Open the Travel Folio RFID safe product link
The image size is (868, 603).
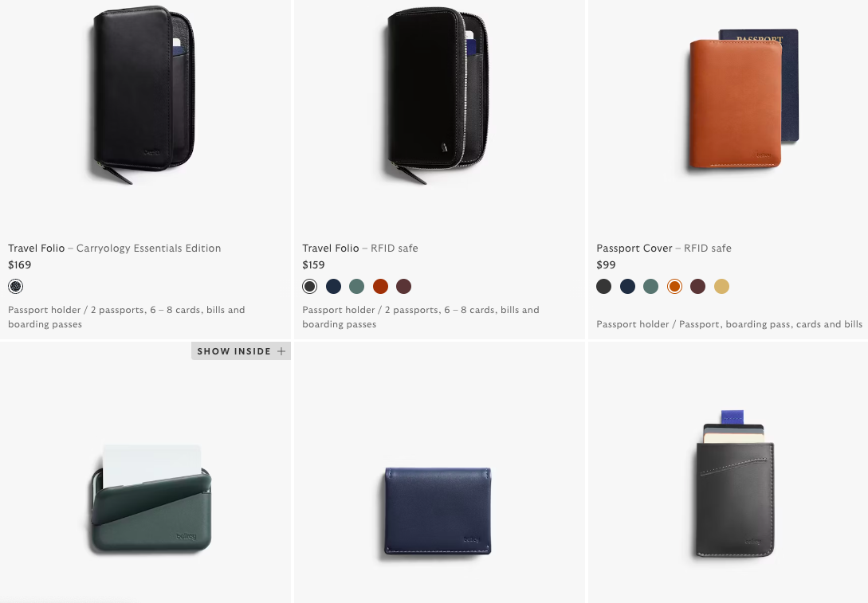click(360, 249)
